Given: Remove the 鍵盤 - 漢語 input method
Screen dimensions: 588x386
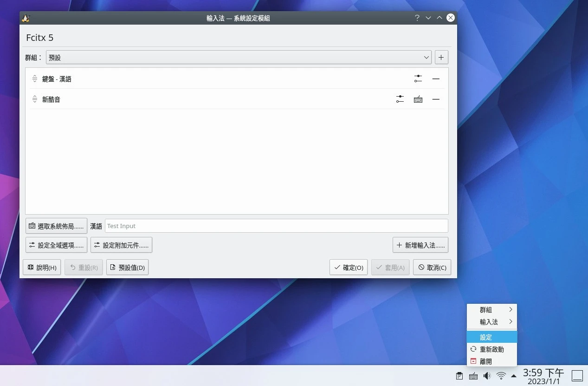Looking at the screenshot, I should 436,79.
